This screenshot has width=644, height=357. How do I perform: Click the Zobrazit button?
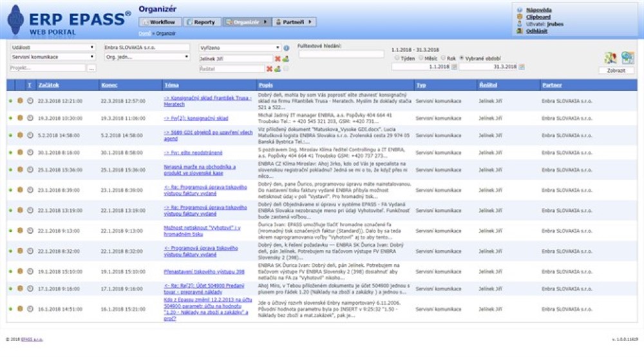(x=616, y=71)
